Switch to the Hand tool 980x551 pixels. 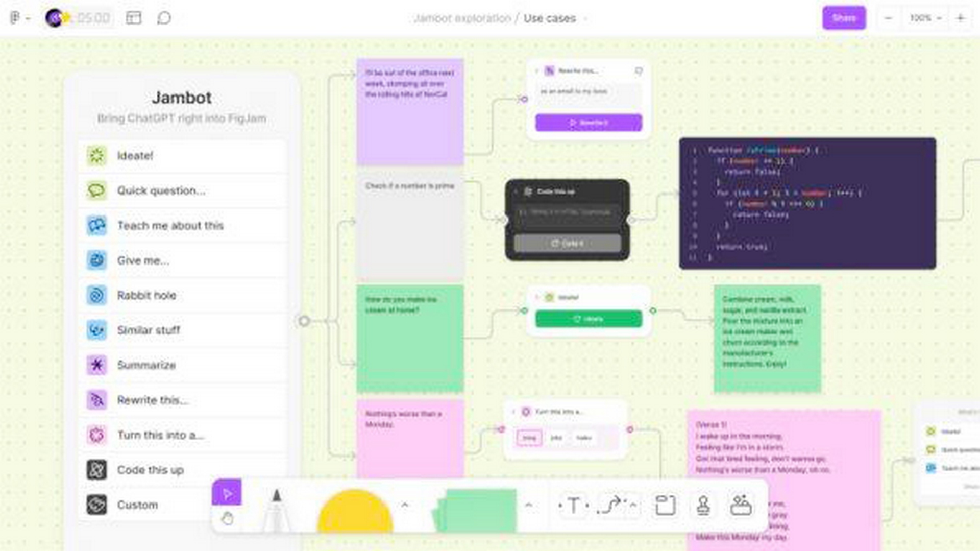pos(227,519)
